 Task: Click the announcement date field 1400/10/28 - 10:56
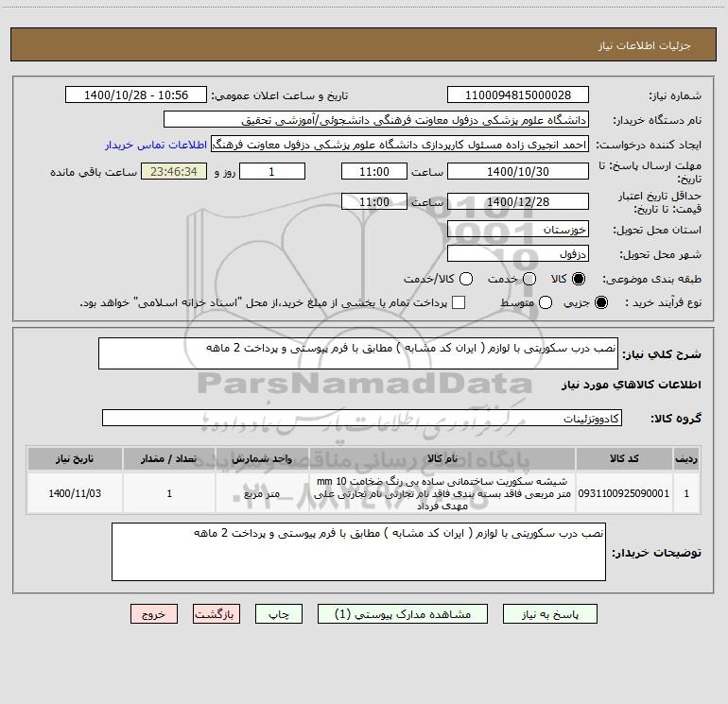click(136, 94)
